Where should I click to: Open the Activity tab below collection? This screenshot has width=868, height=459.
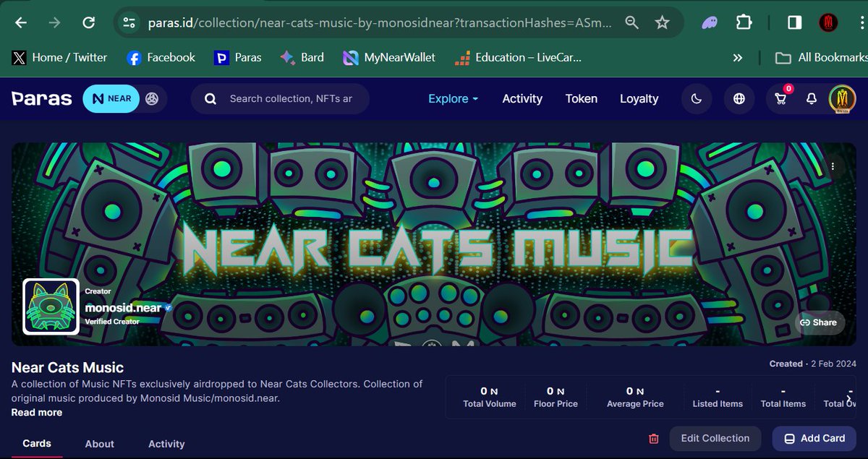point(166,444)
